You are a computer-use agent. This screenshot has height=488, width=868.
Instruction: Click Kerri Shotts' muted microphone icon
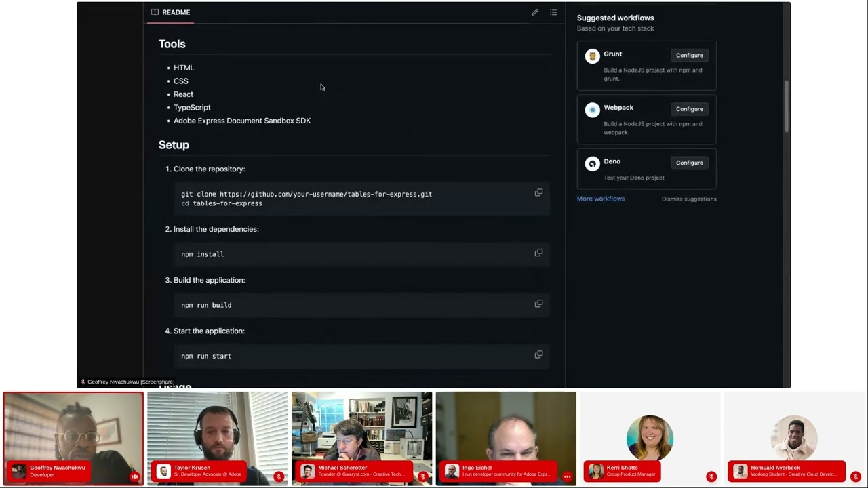pyautogui.click(x=711, y=476)
